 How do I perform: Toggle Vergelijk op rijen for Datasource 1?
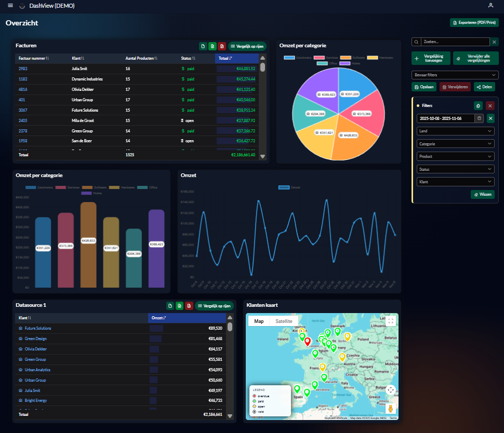click(x=215, y=306)
